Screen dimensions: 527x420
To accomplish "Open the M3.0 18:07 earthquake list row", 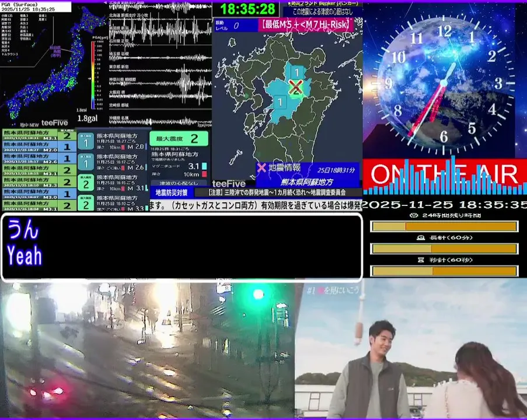I will 39,194.
